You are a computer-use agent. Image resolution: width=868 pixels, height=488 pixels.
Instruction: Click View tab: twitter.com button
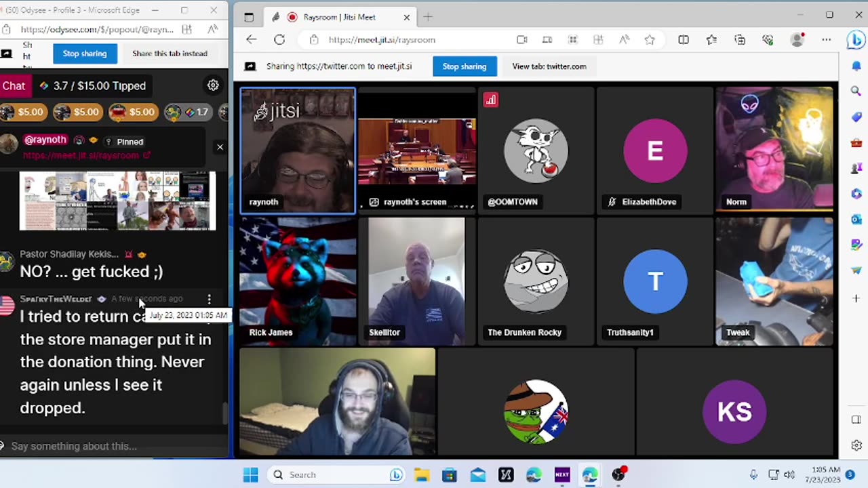click(x=549, y=66)
